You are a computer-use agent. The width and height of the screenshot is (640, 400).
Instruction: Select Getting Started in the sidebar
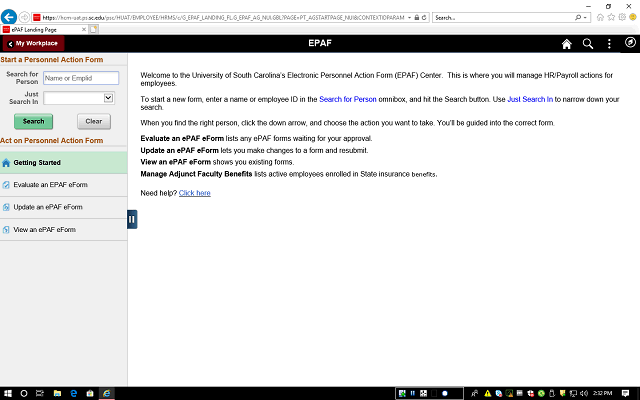[64, 162]
